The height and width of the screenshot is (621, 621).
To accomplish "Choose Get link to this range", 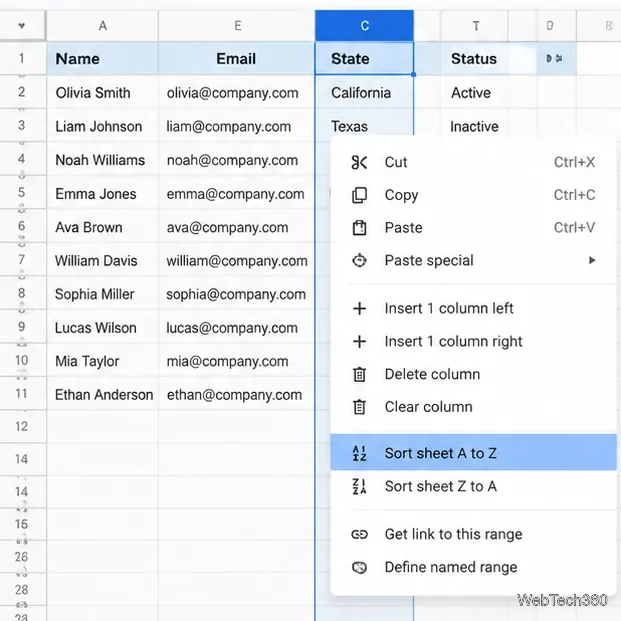I will pyautogui.click(x=473, y=535).
